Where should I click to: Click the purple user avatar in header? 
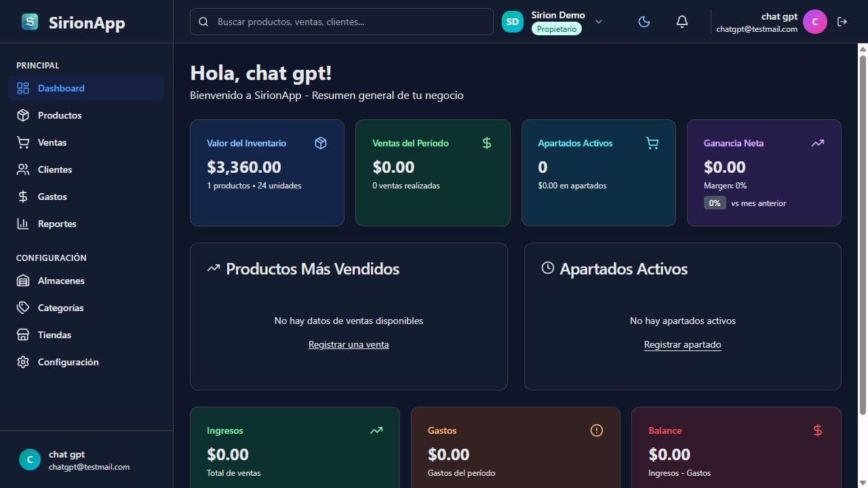click(x=815, y=22)
